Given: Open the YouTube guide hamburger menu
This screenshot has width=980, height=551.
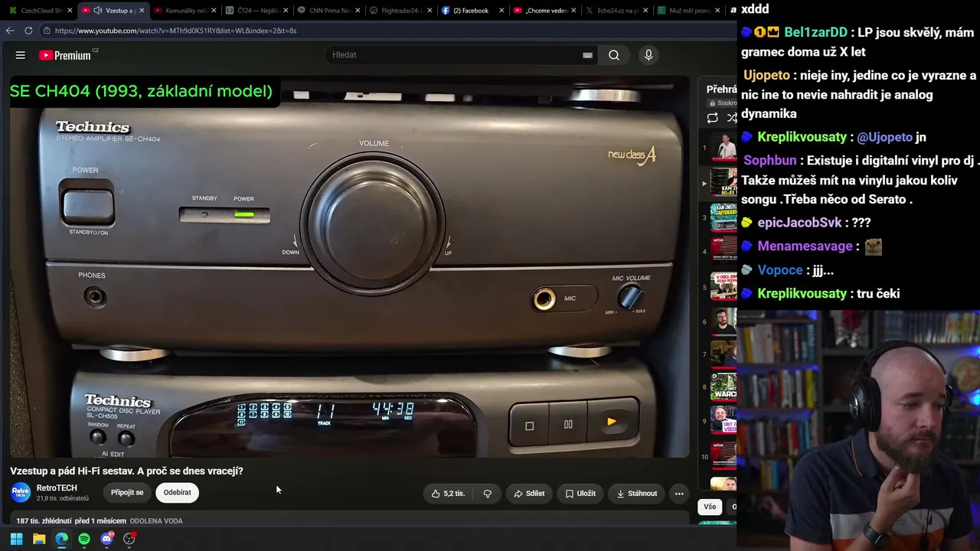Looking at the screenshot, I should pyautogui.click(x=21, y=55).
